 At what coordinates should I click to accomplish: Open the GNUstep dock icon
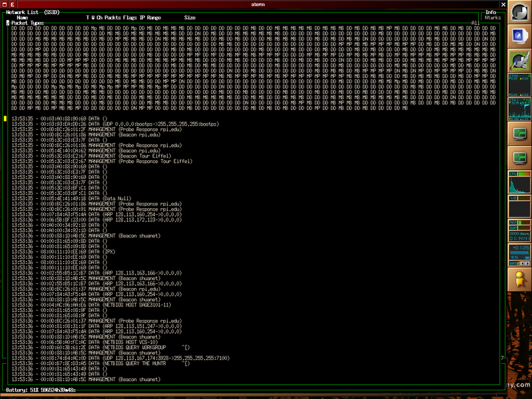[519, 12]
